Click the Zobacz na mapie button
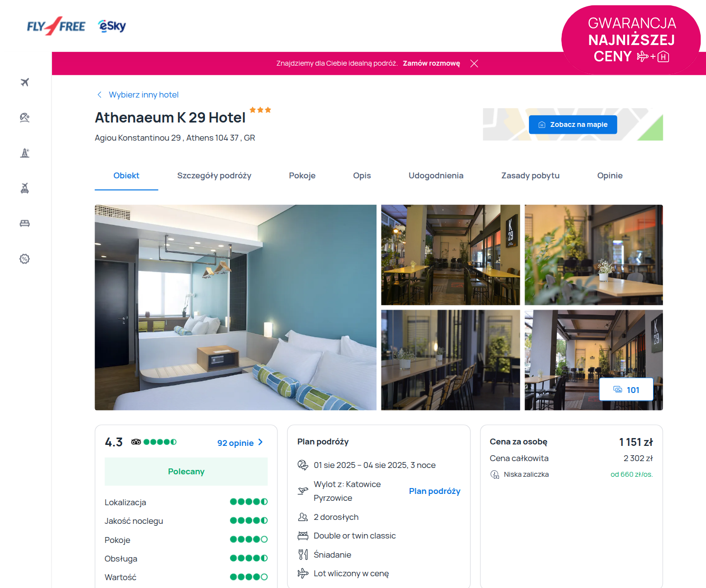Image resolution: width=706 pixels, height=588 pixels. coord(573,124)
